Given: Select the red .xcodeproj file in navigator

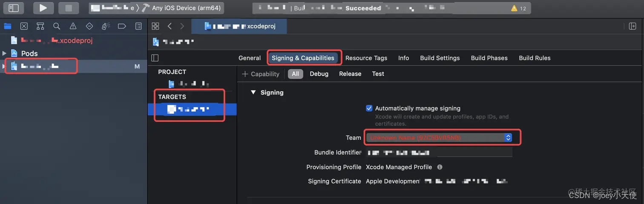Looking at the screenshot, I should coord(52,40).
